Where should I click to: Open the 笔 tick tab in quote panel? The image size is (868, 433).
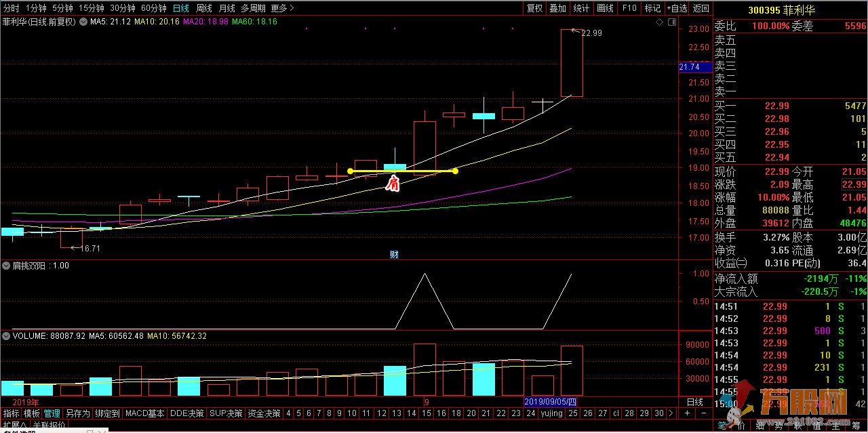tap(722, 426)
